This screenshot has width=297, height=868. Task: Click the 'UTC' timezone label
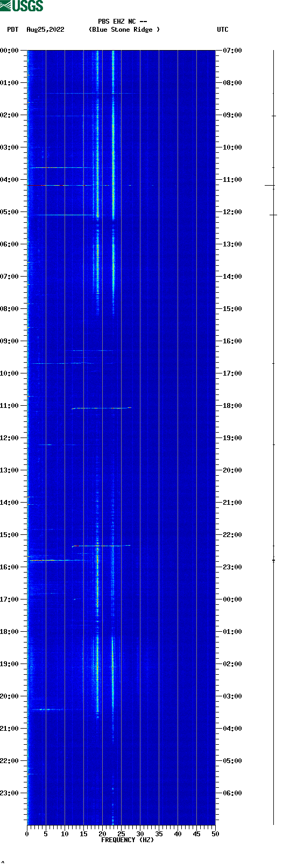tap(223, 30)
